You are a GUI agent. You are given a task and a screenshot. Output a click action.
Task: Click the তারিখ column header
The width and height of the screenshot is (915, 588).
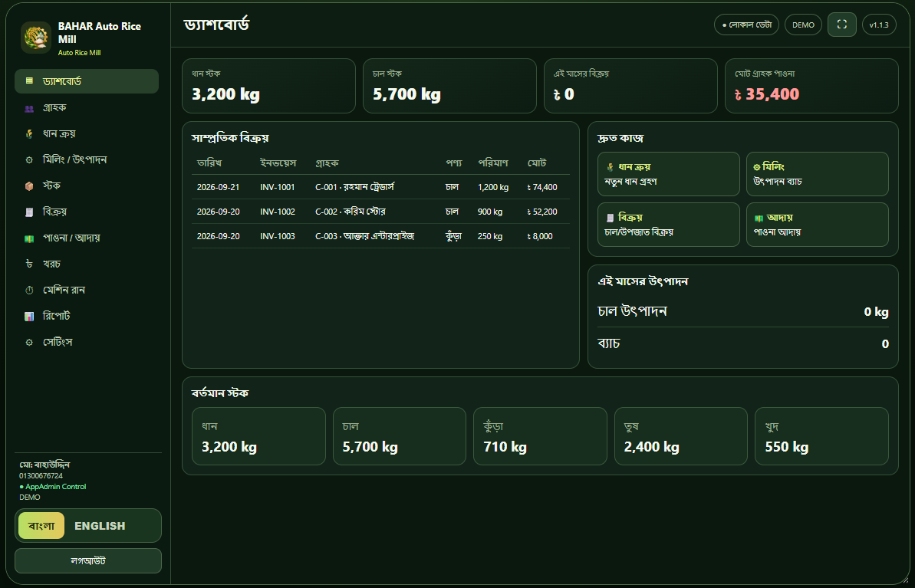[x=209, y=163]
